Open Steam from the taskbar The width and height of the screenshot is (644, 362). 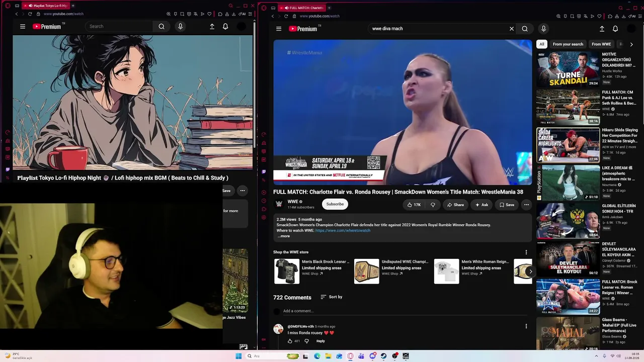[383, 356]
